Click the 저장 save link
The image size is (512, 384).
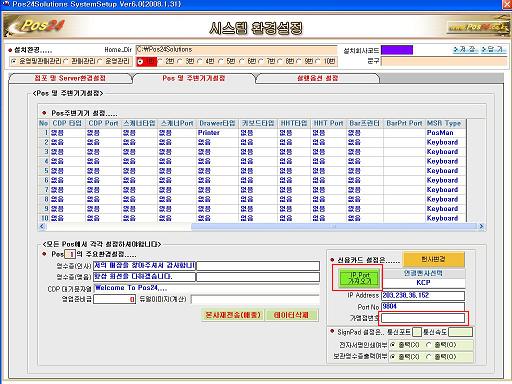(x=465, y=50)
